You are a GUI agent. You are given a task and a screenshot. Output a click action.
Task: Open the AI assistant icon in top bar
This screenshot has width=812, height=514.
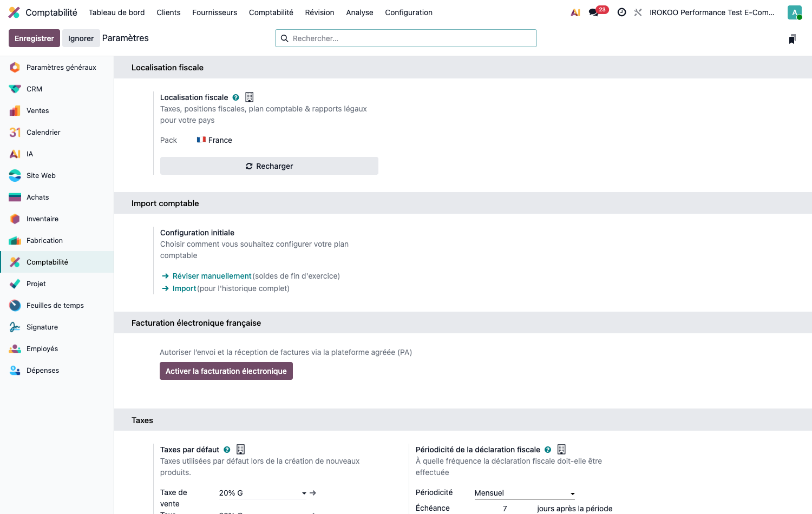pyautogui.click(x=575, y=12)
